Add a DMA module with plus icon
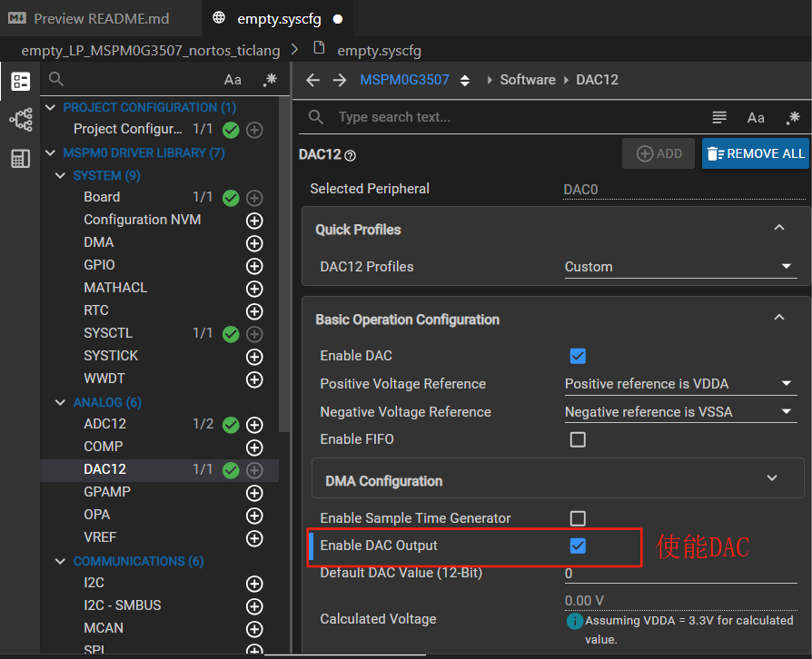 click(x=254, y=243)
